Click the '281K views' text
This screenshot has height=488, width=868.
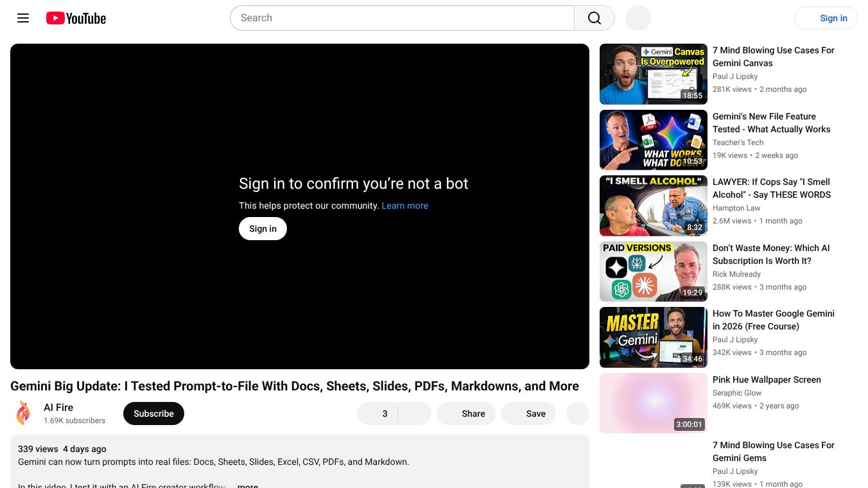tap(732, 89)
